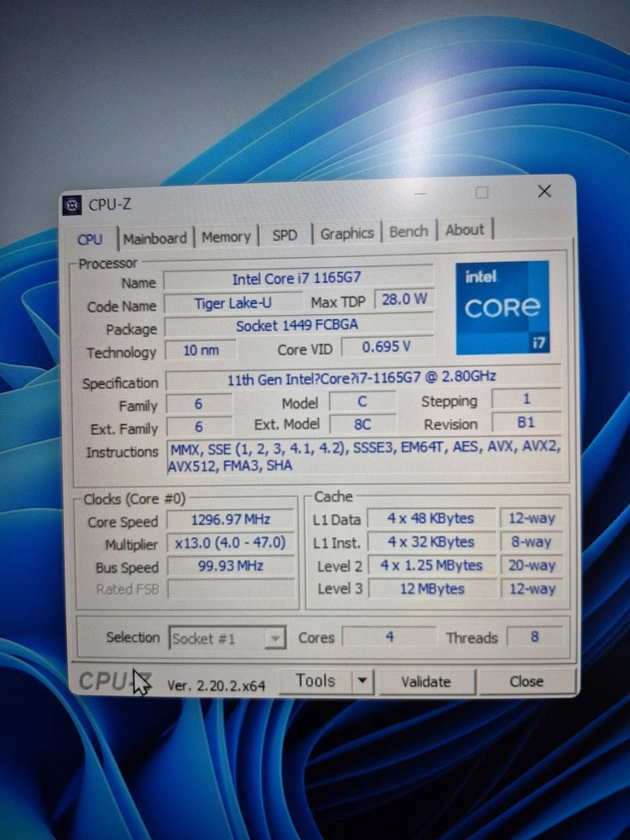The width and height of the screenshot is (630, 840).
Task: Click the version text 'Ver. 2.20.2.x64'
Action: (217, 685)
